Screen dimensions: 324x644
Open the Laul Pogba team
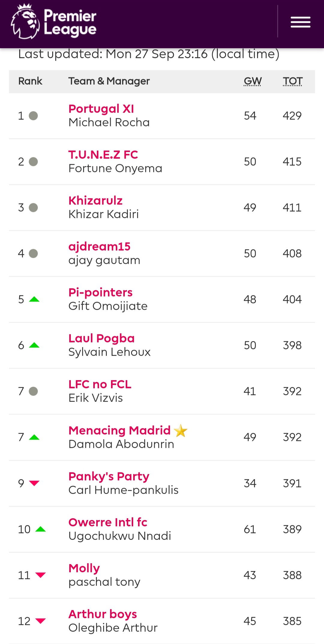pyautogui.click(x=101, y=339)
